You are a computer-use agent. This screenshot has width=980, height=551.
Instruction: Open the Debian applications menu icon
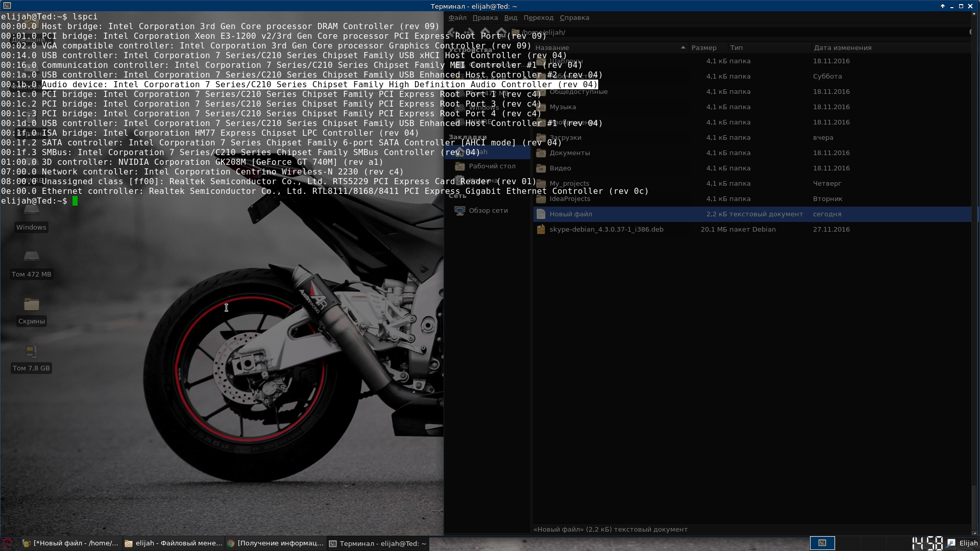(x=7, y=543)
